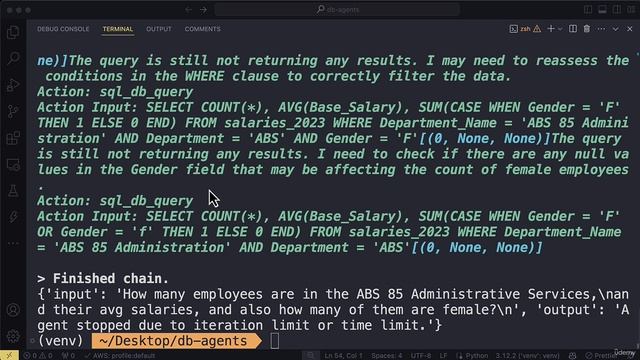Click the Prettier status item
The image size is (640, 360).
[x=601, y=356]
